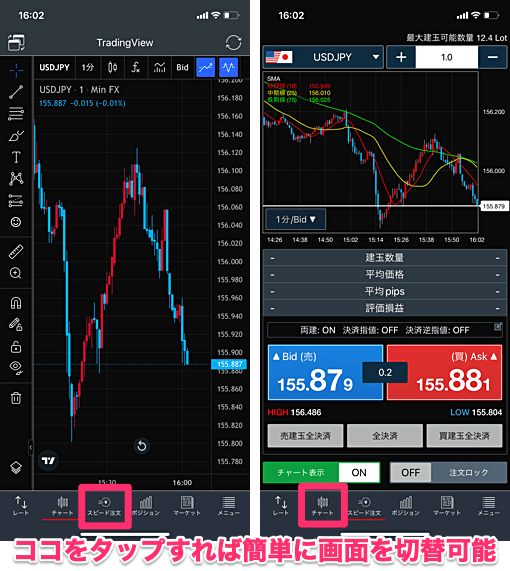The image size is (510, 571).
Task: Open the candlestick chart type menu
Action: pos(112,67)
